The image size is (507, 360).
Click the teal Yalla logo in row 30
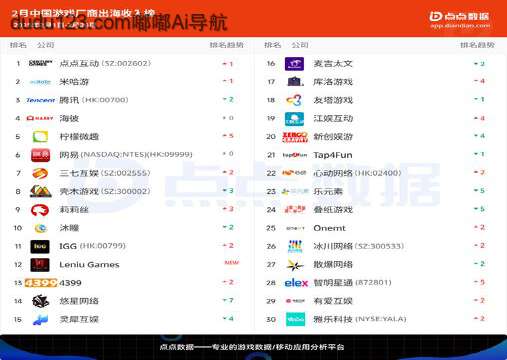pyautogui.click(x=295, y=319)
